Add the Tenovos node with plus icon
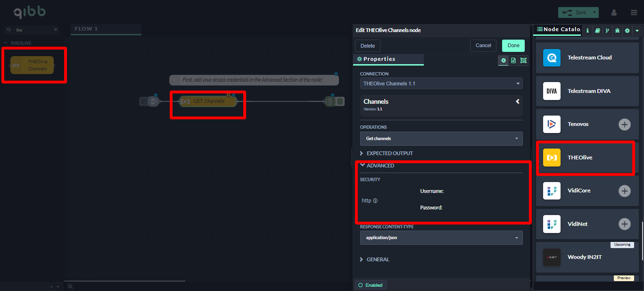Image resolution: width=644 pixels, height=291 pixels. (x=624, y=125)
